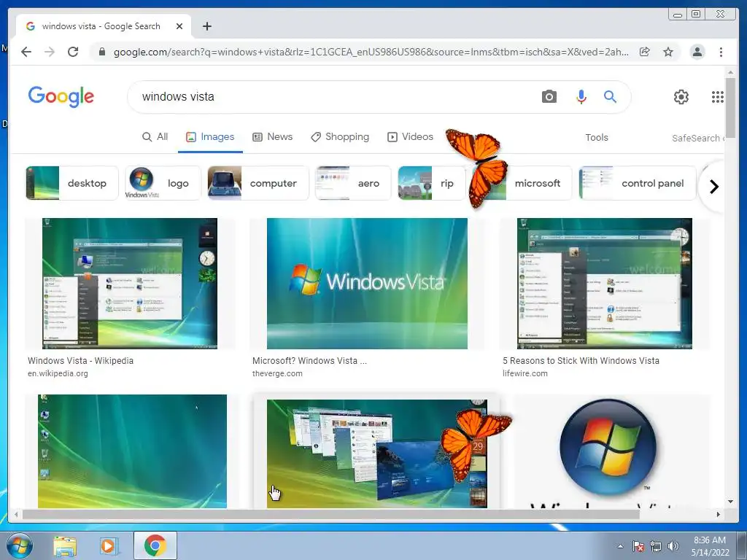Click the blue magnifier search button
747x560 pixels.
(x=611, y=97)
